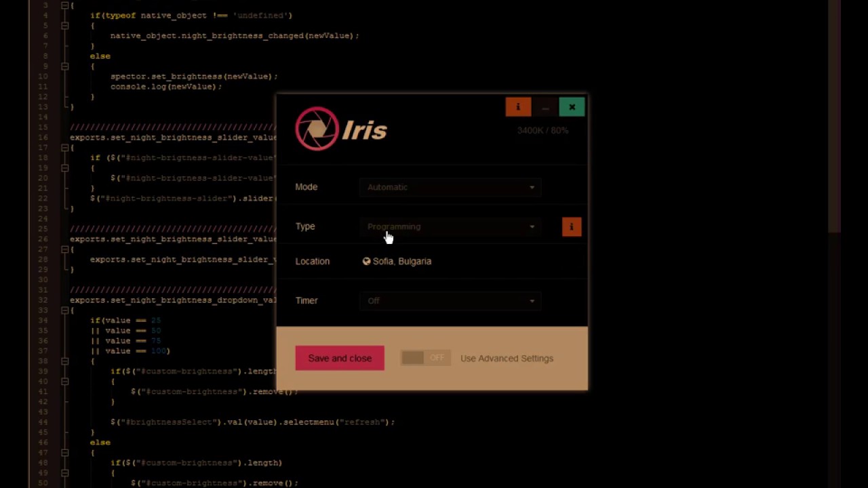Click the globe icon next to Sofia, Bulgaria
The width and height of the screenshot is (868, 488).
pyautogui.click(x=366, y=261)
